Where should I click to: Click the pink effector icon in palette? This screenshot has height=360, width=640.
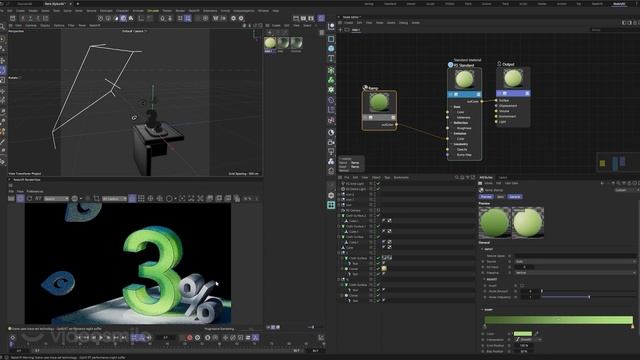[x=331, y=120]
